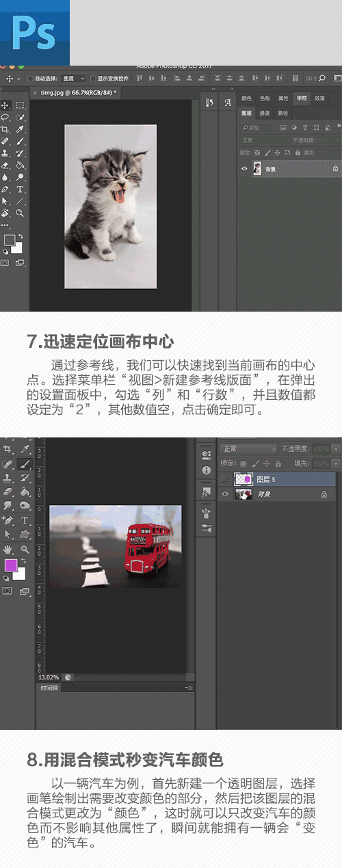
Task: Open the 图层 auto-select dropdown in options bar
Action: click(x=73, y=79)
